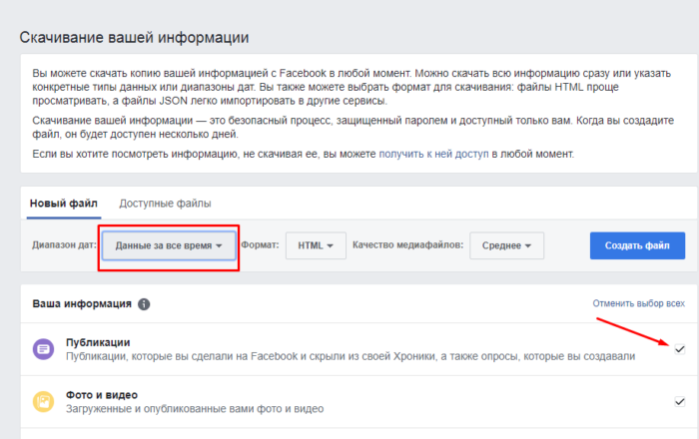Uncheck the Публикации checkbox

[679, 349]
